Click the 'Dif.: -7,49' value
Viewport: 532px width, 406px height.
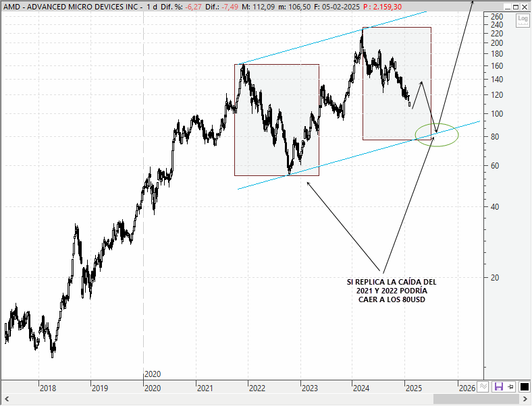point(222,7)
